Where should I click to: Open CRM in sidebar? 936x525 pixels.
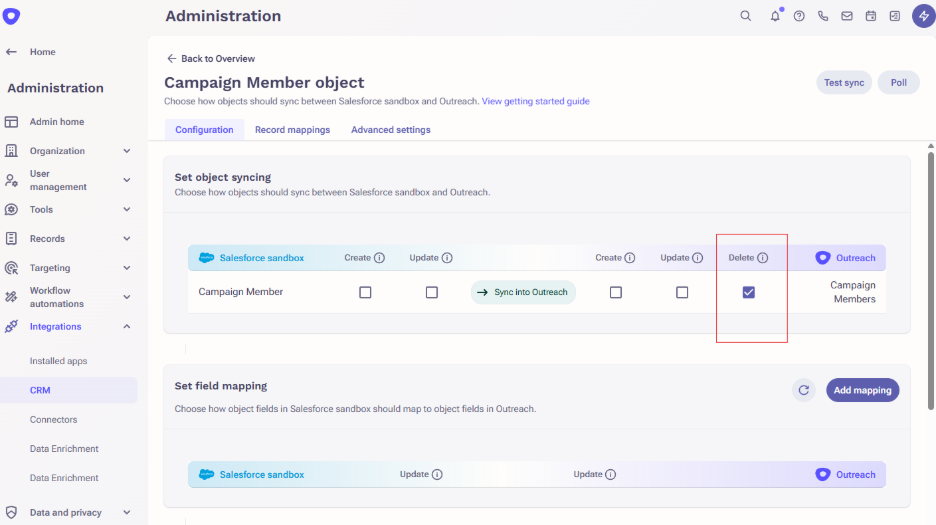(x=69, y=390)
